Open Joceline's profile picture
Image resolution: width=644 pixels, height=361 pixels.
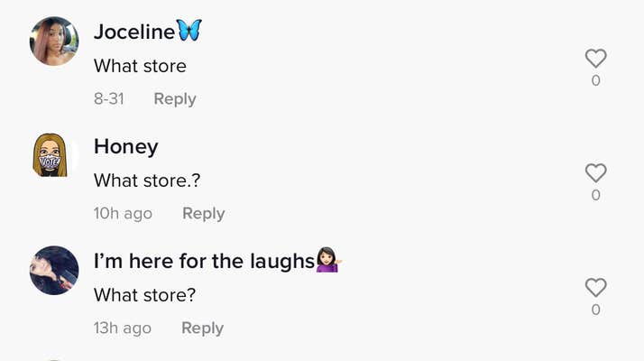54,42
